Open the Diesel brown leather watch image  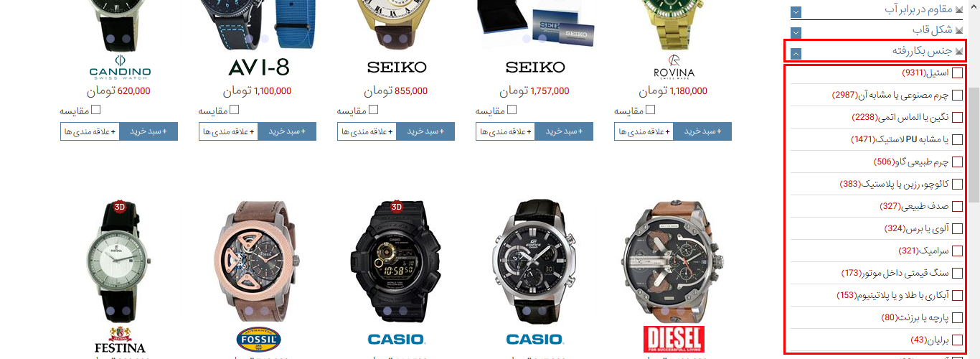674,260
